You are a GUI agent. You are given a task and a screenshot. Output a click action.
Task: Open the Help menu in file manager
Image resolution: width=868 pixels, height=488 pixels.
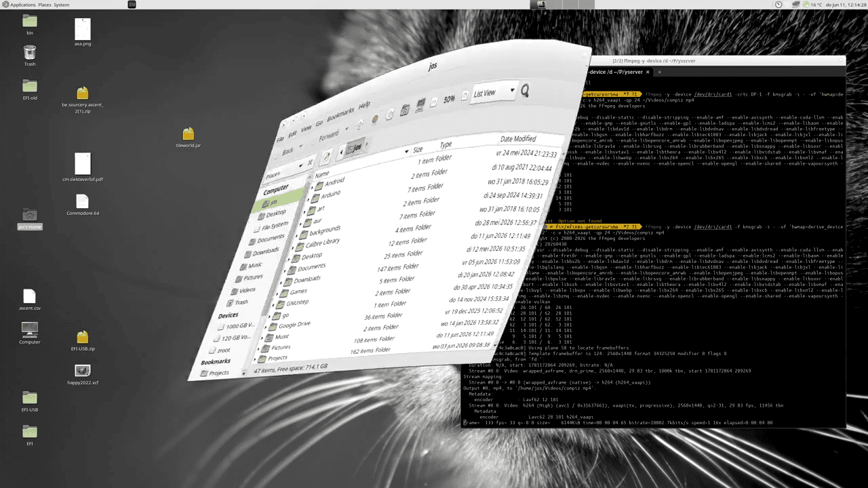click(x=364, y=105)
